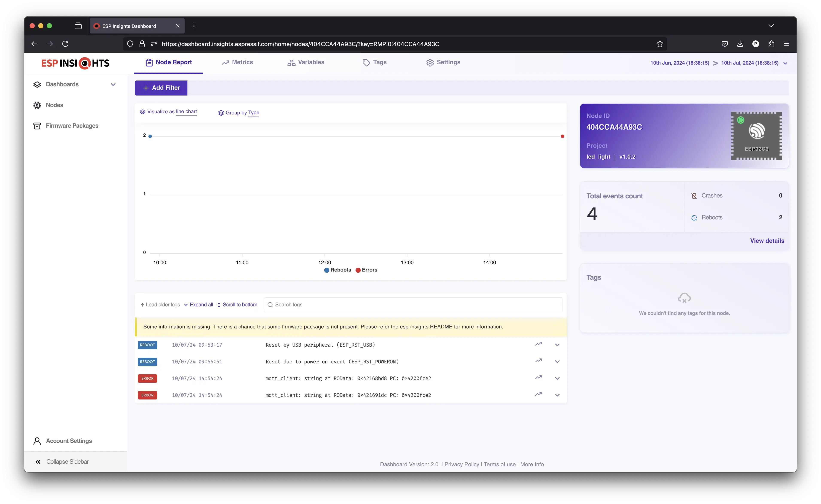The width and height of the screenshot is (821, 504).
Task: Toggle the Errors legend series
Action: (366, 270)
